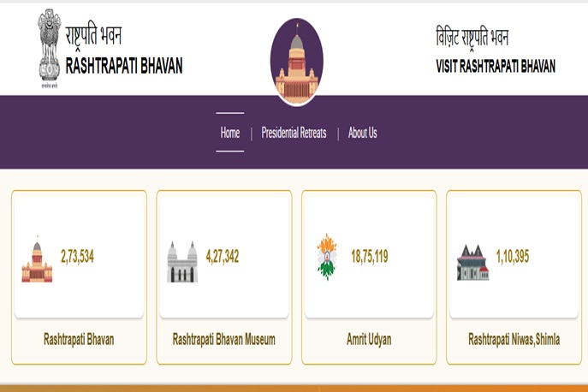
Task: Click the Hindi राष्ट्रपति भवन title text
Action: coord(93,37)
